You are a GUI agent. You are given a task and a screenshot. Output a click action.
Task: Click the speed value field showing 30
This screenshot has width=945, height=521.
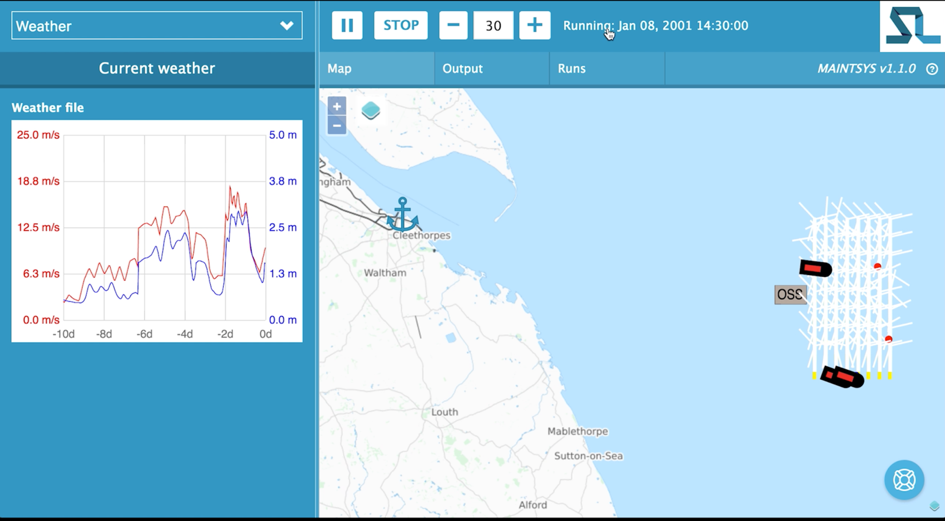[493, 26]
